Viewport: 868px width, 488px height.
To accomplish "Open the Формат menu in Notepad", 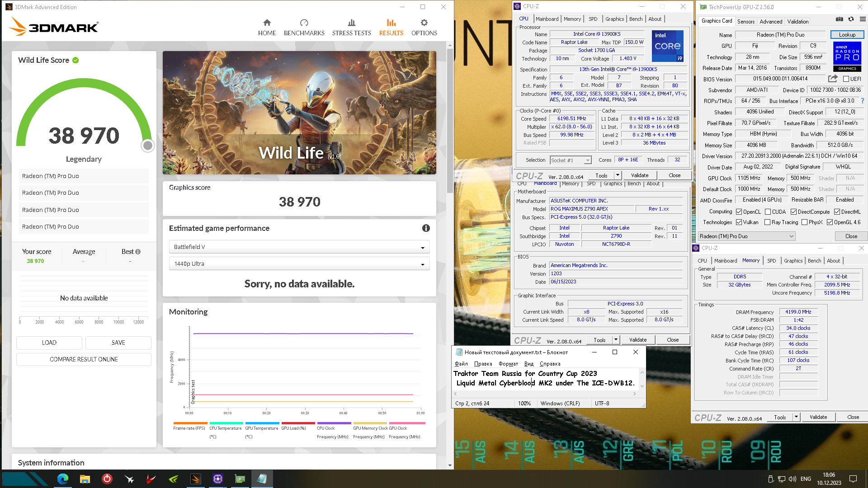I will (x=508, y=364).
